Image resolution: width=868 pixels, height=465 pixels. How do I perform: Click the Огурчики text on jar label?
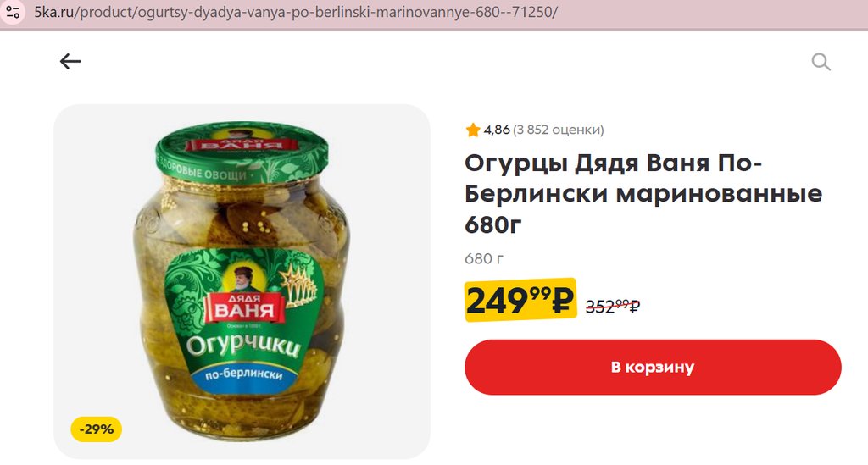[243, 345]
